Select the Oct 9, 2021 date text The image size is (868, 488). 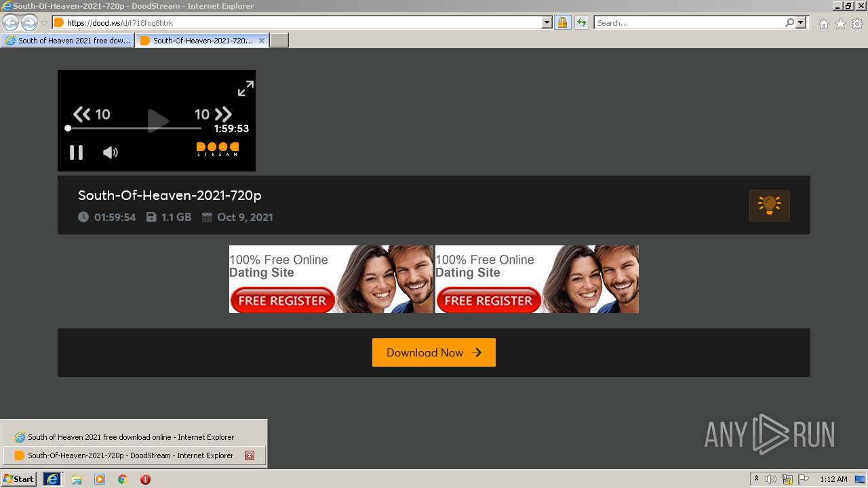(x=245, y=218)
